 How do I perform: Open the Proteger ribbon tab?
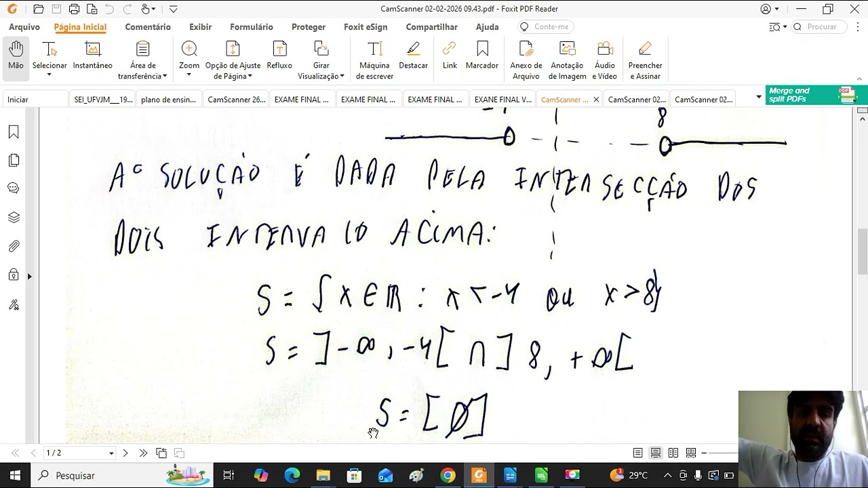click(309, 27)
